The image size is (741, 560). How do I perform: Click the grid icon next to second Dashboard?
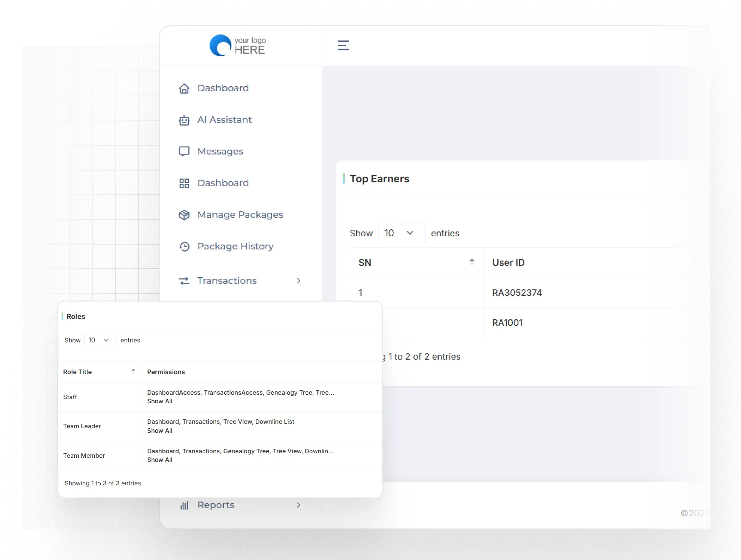[184, 183]
